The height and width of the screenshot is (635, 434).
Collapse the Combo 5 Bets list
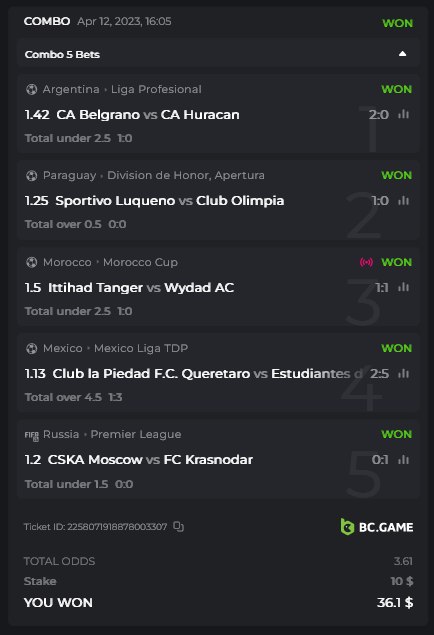(x=402, y=54)
